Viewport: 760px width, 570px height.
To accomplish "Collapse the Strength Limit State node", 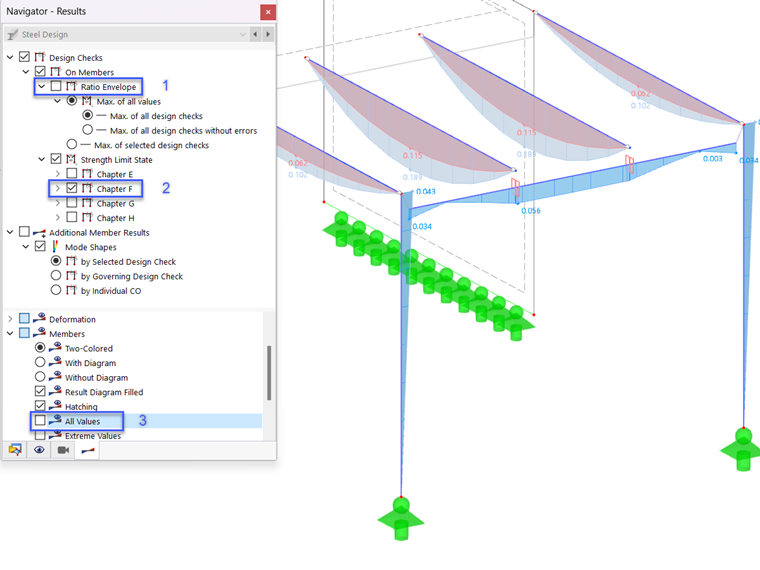I will pyautogui.click(x=42, y=159).
